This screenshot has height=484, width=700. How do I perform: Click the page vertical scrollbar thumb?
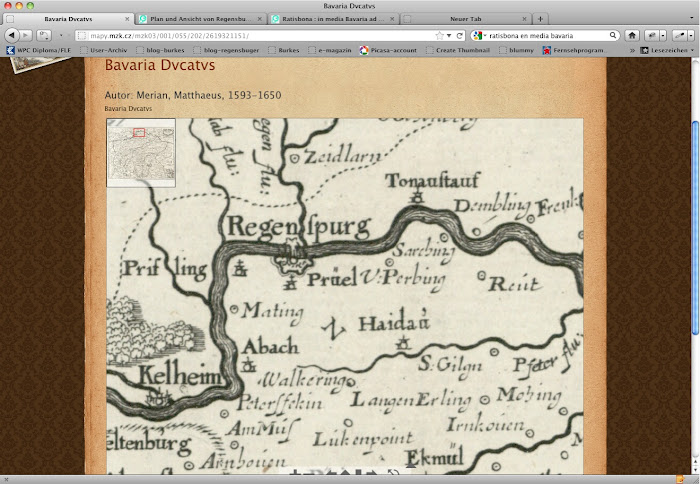[696, 227]
